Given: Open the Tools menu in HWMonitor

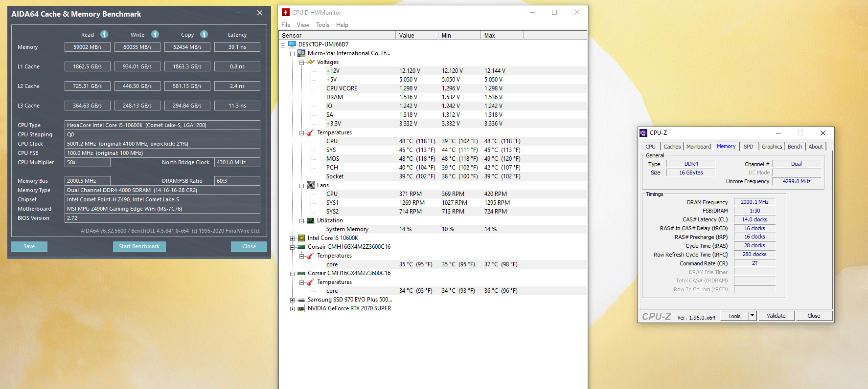Looking at the screenshot, I should pos(322,25).
